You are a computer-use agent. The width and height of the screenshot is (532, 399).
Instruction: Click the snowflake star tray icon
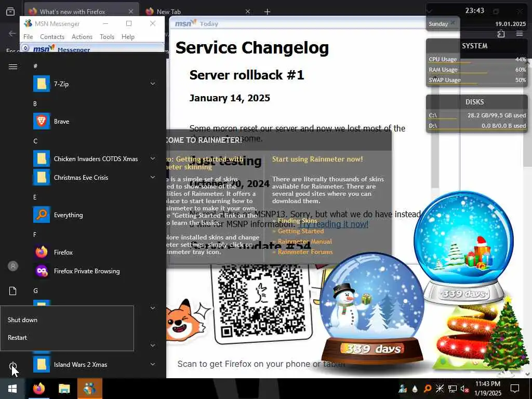(440, 389)
